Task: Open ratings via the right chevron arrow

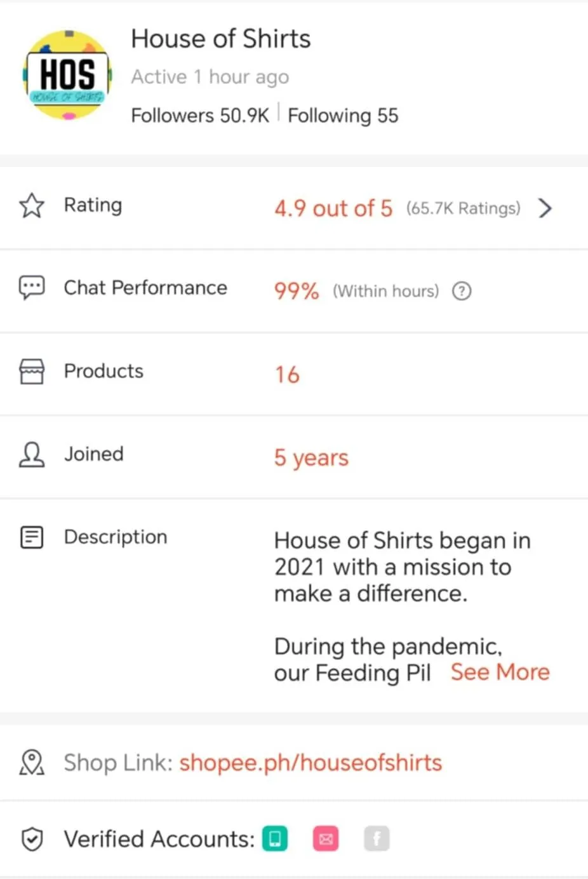Action: (545, 208)
